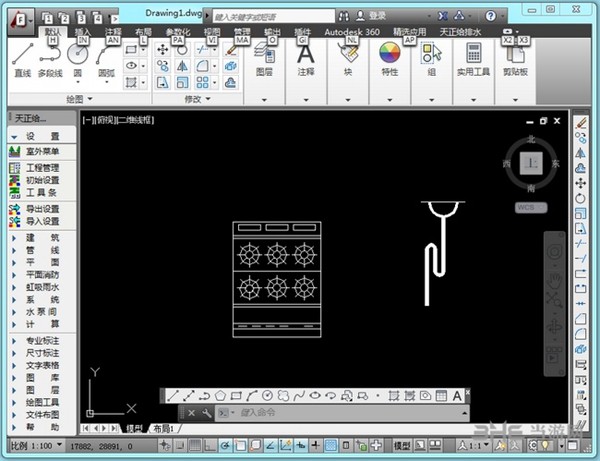
Task: Select the 直线 (Line) tool in ribbon
Action: 22,56
